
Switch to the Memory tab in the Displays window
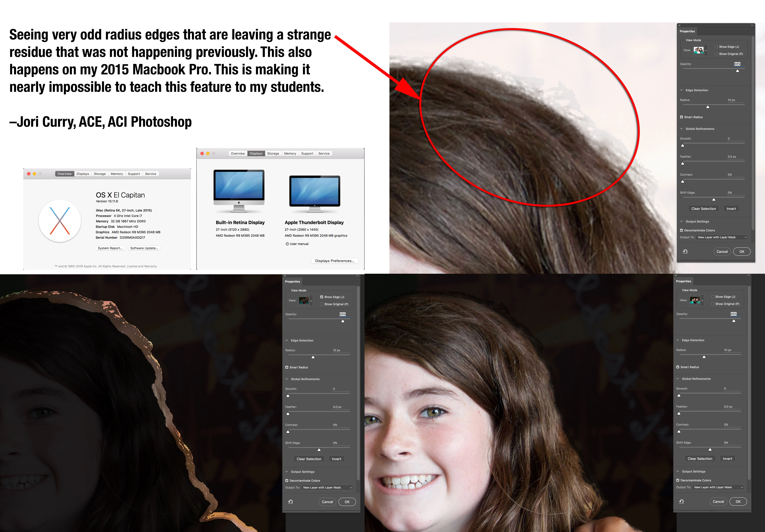point(290,154)
